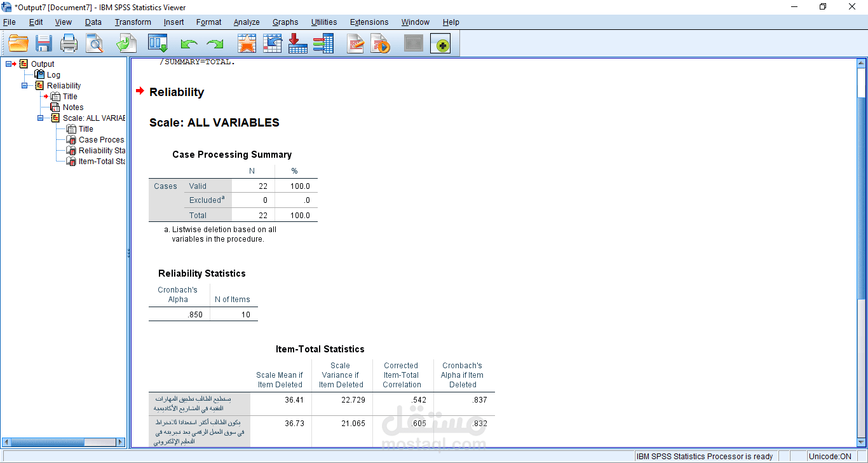Select Reliability Statistics outline item
868x463 pixels.
[102, 150]
